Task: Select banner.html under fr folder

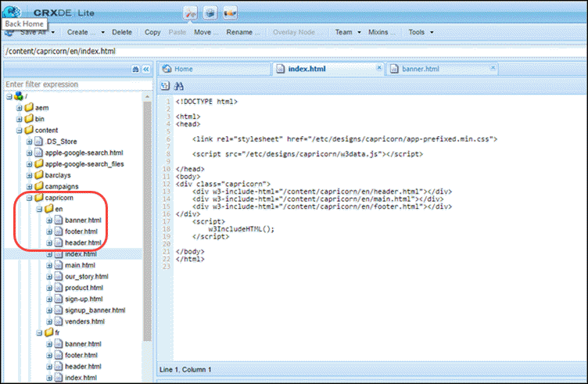Action: (83, 344)
